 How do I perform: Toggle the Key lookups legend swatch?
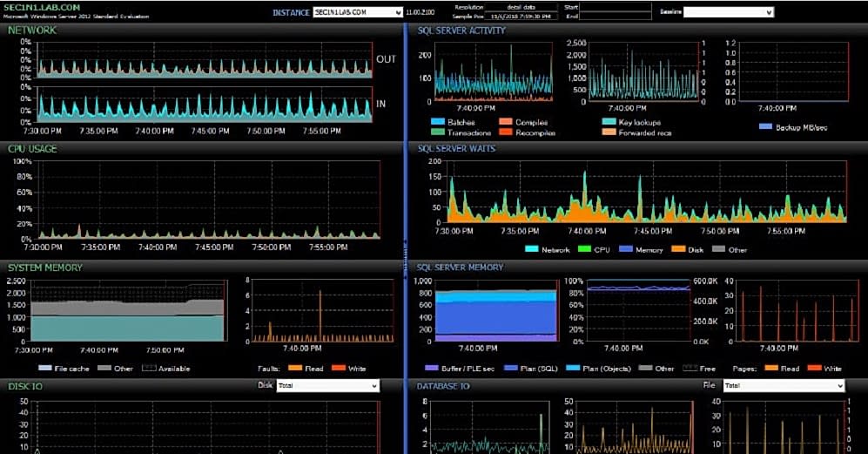(x=609, y=123)
